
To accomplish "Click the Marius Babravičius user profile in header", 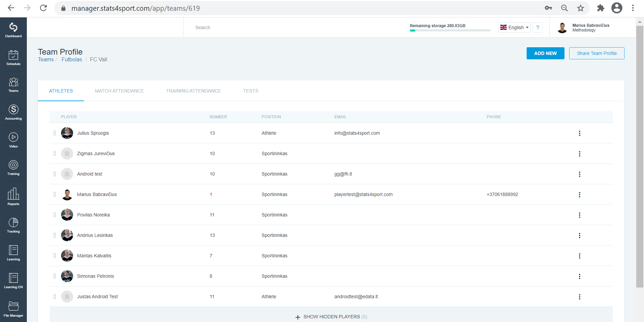I will [583, 27].
